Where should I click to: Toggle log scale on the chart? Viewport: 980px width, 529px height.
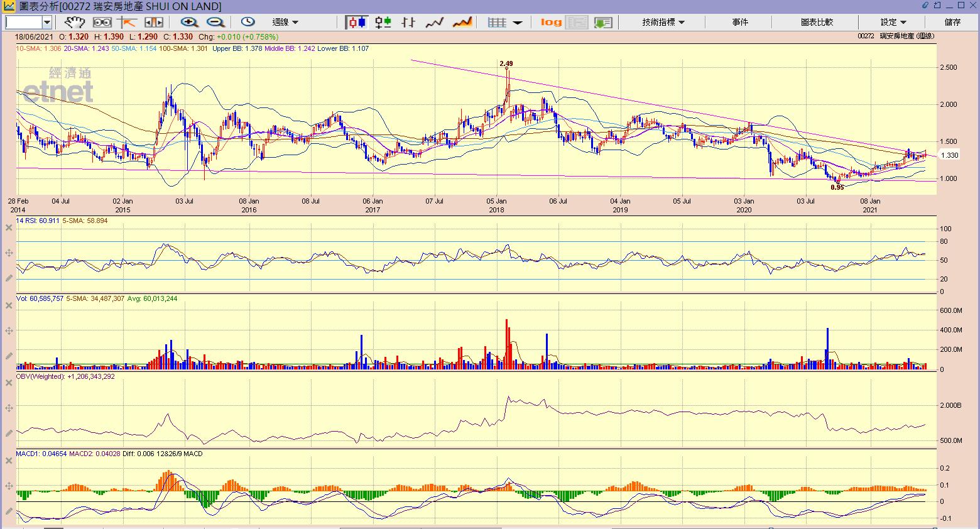[x=551, y=22]
